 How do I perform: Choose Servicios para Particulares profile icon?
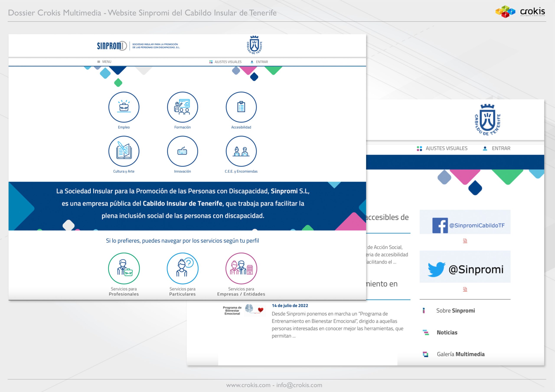(183, 268)
